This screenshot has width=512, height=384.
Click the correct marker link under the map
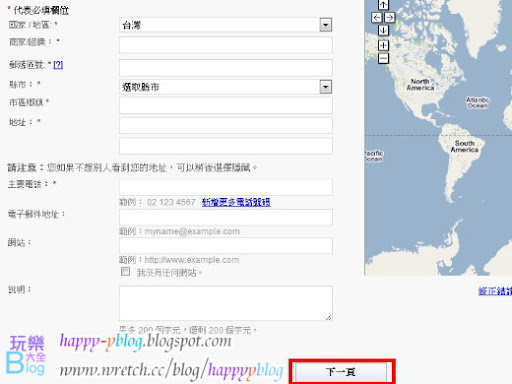point(495,291)
